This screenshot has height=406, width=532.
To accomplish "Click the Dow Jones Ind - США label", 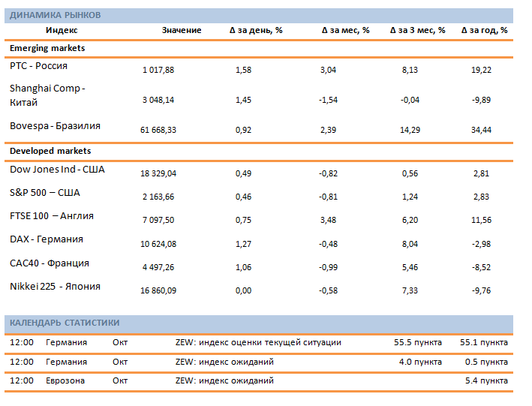I will [57, 170].
